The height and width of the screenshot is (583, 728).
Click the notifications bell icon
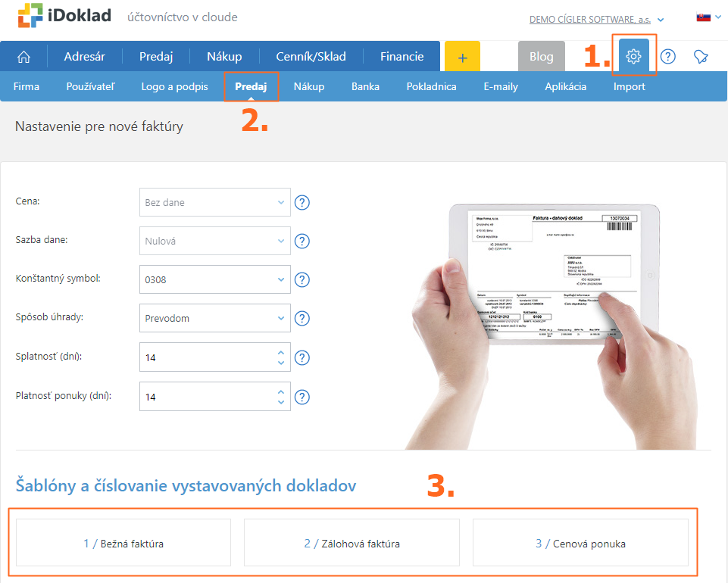(x=701, y=57)
